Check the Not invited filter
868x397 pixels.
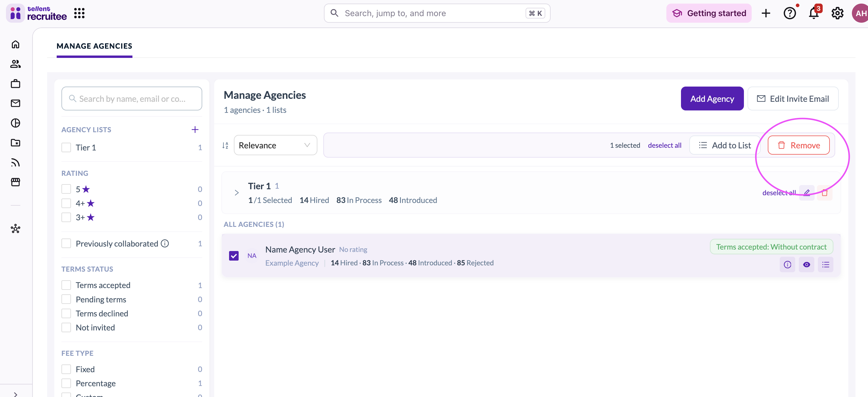66,327
